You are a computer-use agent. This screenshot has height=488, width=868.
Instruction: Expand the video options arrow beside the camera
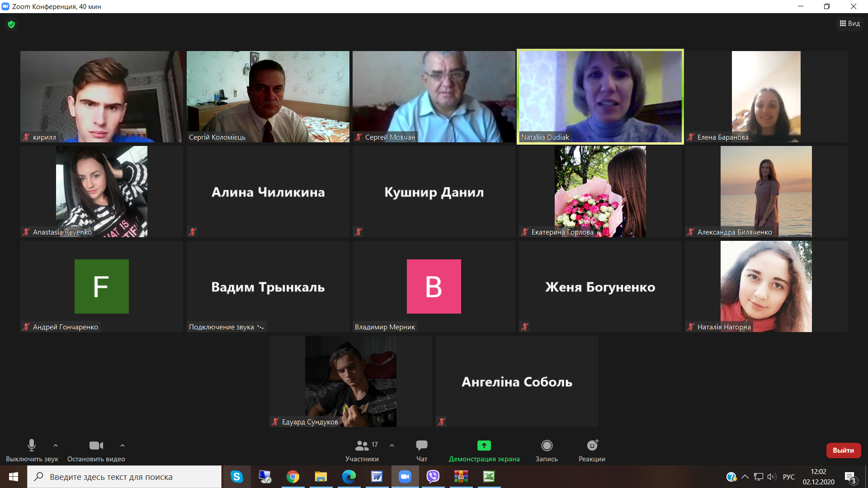pyautogui.click(x=122, y=446)
